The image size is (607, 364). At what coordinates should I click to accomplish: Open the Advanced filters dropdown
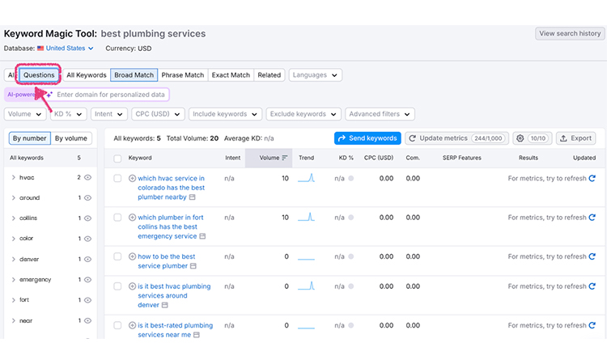[380, 114]
